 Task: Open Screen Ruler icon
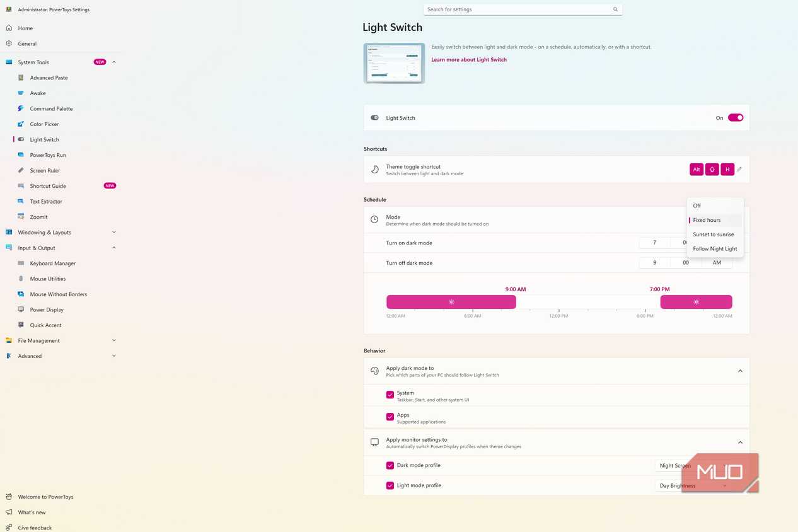click(x=21, y=170)
